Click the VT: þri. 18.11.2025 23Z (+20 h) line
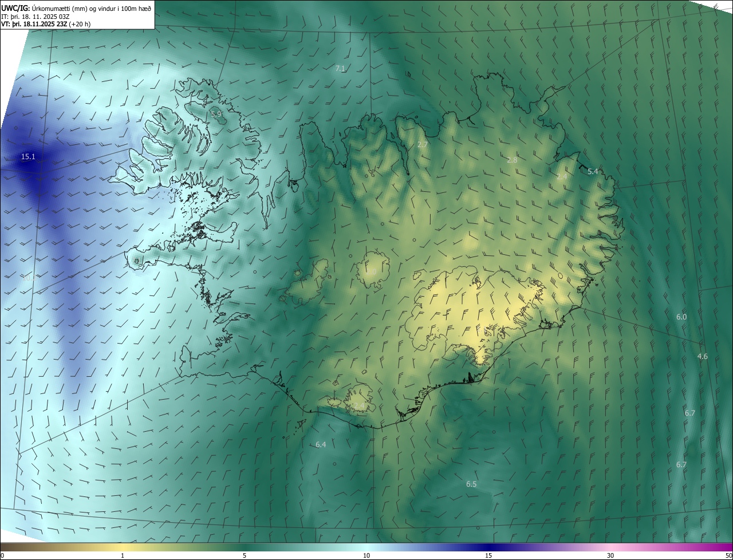The height and width of the screenshot is (560, 733). point(46,24)
